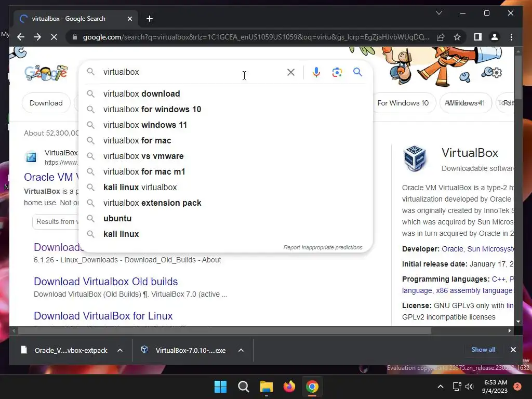Select suggestion virtualbox for windows 10
This screenshot has width=532, height=399.
tap(225, 109)
